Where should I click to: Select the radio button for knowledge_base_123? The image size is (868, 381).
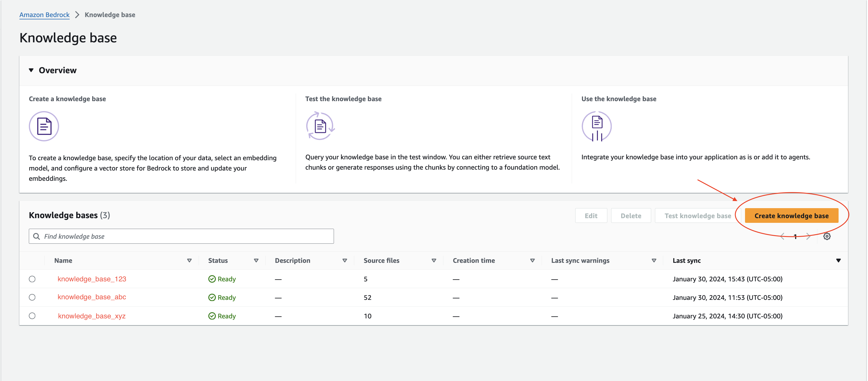pyautogui.click(x=32, y=279)
